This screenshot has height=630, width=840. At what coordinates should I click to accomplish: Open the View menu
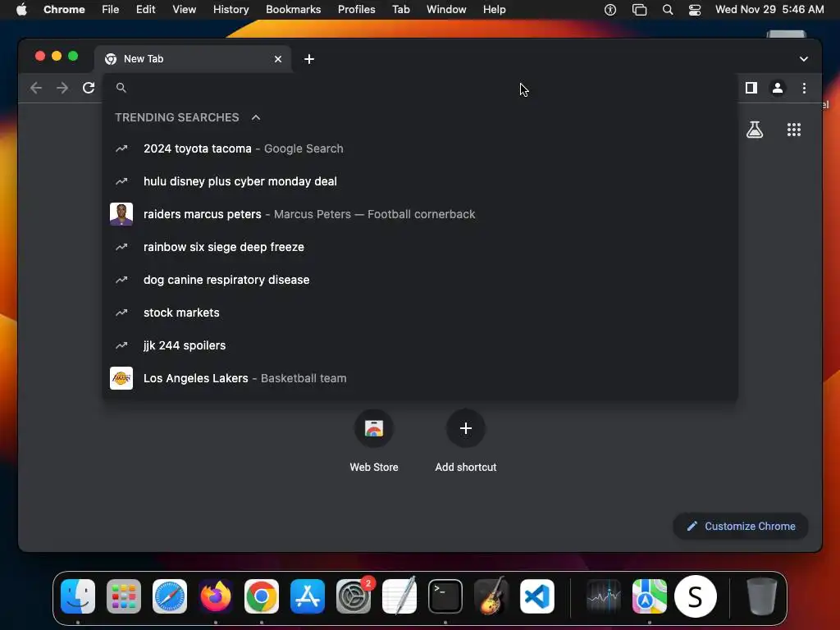click(x=184, y=10)
